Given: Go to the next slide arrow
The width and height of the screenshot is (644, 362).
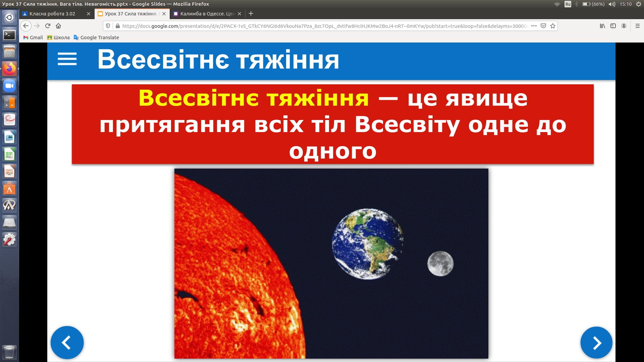Looking at the screenshot, I should pyautogui.click(x=596, y=343).
